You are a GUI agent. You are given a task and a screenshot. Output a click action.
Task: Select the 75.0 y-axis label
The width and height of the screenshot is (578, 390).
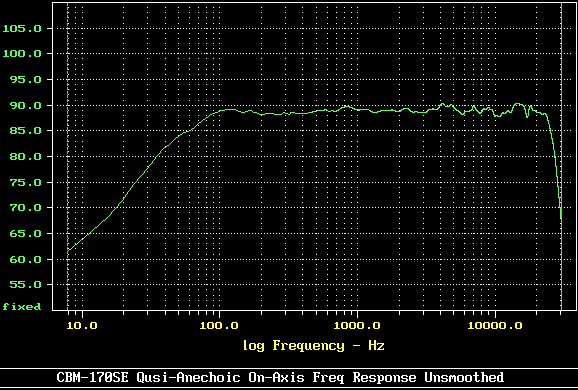pyautogui.click(x=25, y=182)
